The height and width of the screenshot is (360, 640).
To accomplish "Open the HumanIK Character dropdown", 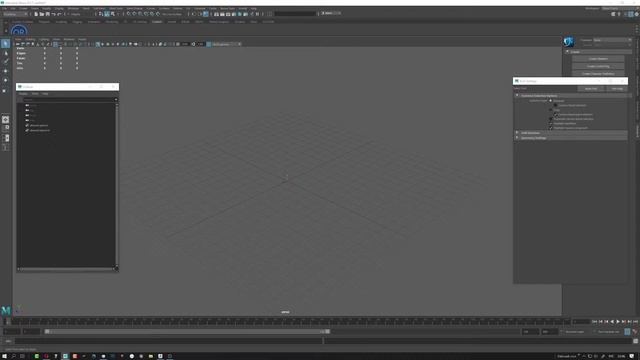I will pos(612,40).
